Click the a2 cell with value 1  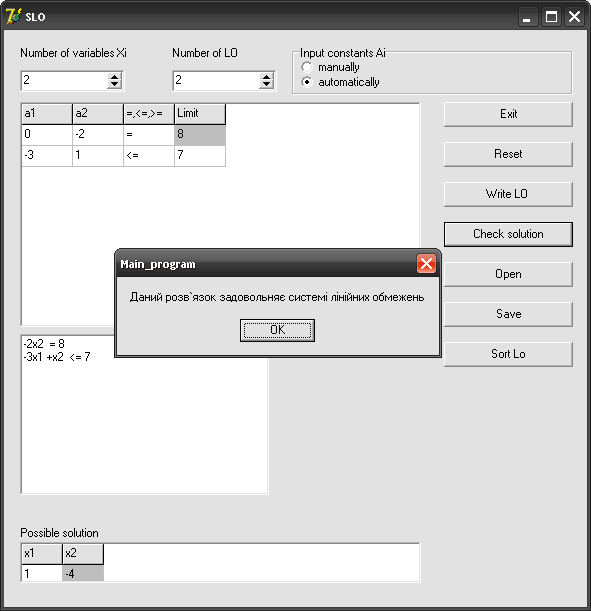click(x=98, y=156)
